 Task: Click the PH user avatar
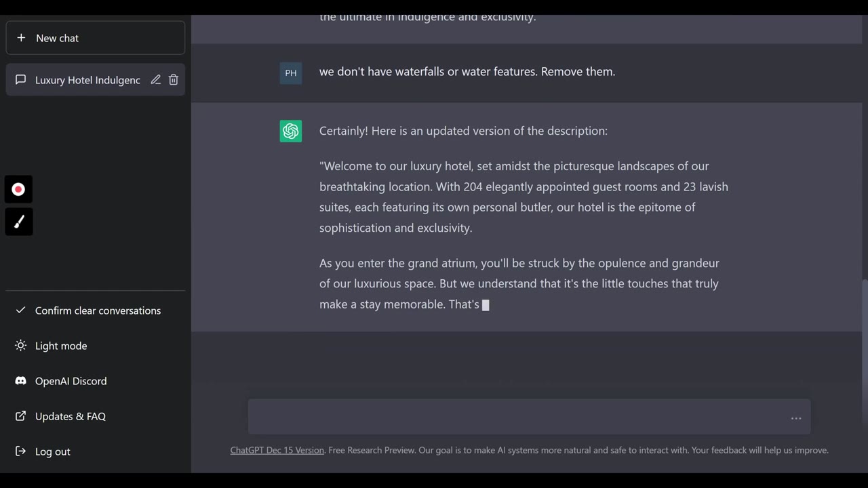click(x=290, y=73)
